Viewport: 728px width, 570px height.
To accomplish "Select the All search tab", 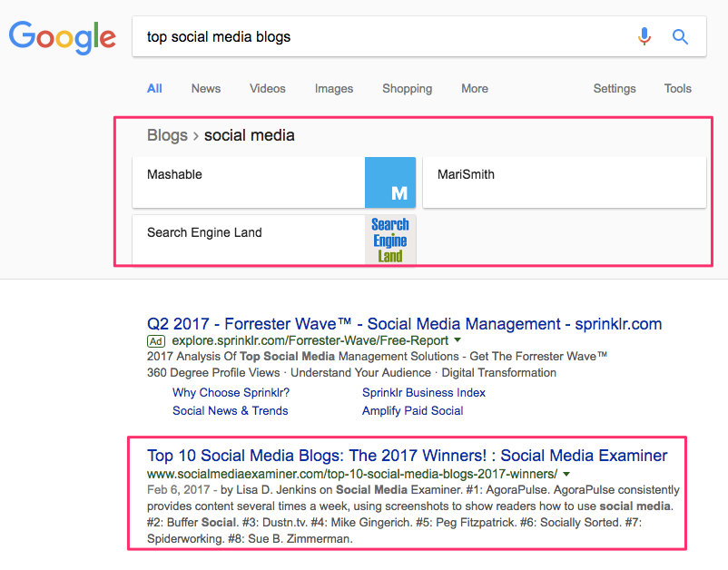I will pyautogui.click(x=154, y=89).
